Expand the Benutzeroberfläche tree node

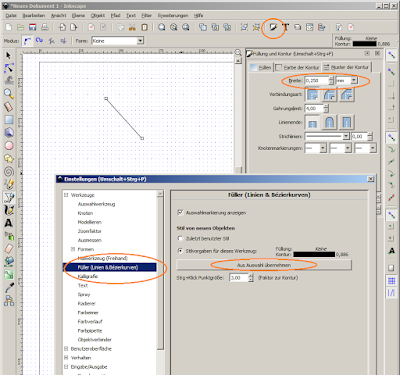(66, 349)
